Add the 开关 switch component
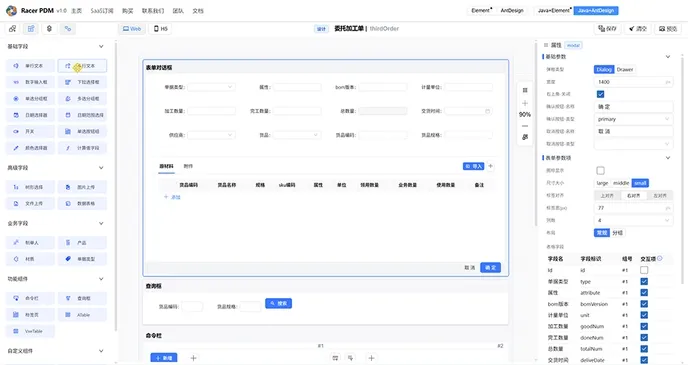The width and height of the screenshot is (688, 365). pos(30,131)
